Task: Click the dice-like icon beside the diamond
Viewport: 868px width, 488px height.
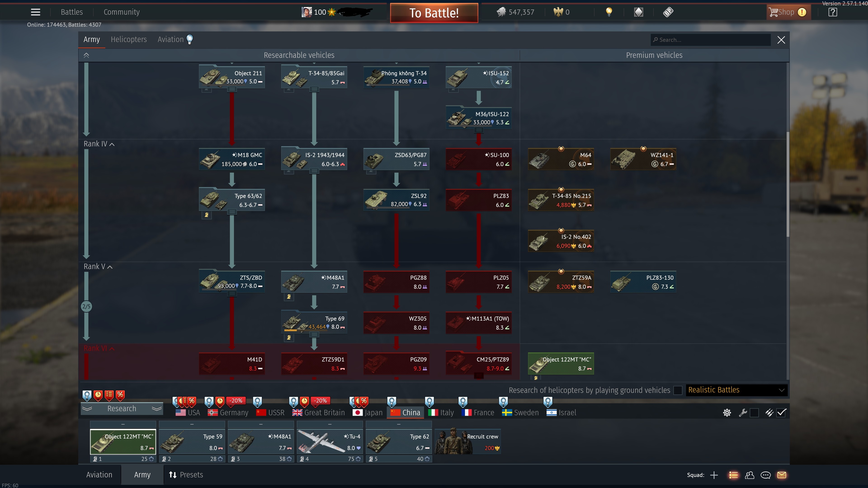Action: pos(668,12)
